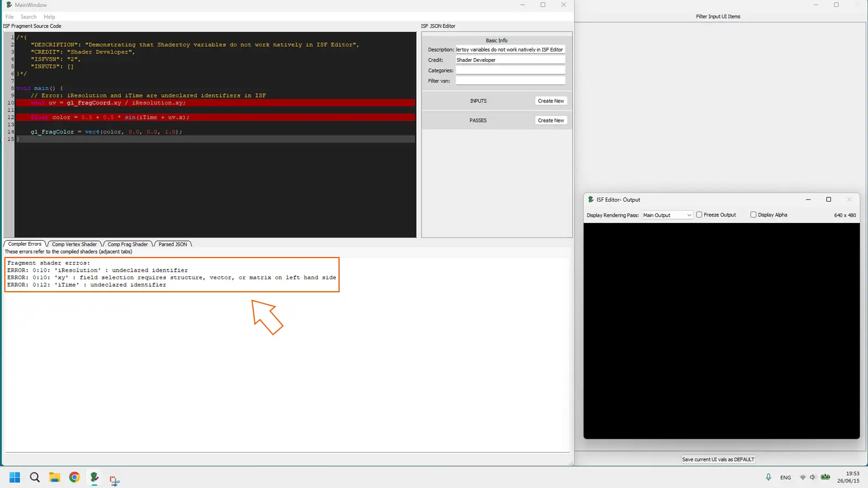Viewport: 868px width, 488px height.
Task: Open Google Chrome from taskbar
Action: coord(74,477)
